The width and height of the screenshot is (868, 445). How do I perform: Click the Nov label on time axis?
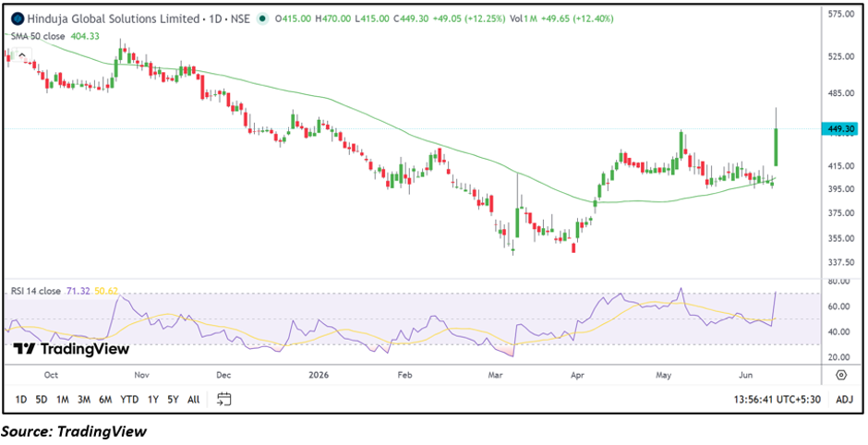(142, 375)
